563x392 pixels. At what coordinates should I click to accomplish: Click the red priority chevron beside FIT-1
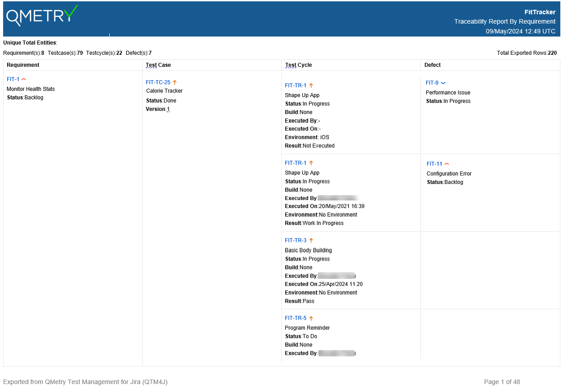click(24, 79)
